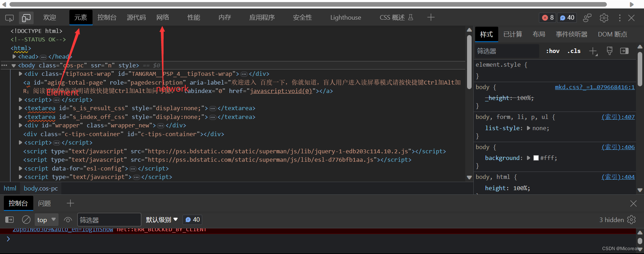Open the mkd.css stylesheet link
This screenshot has height=254, width=644.
pyautogui.click(x=595, y=87)
